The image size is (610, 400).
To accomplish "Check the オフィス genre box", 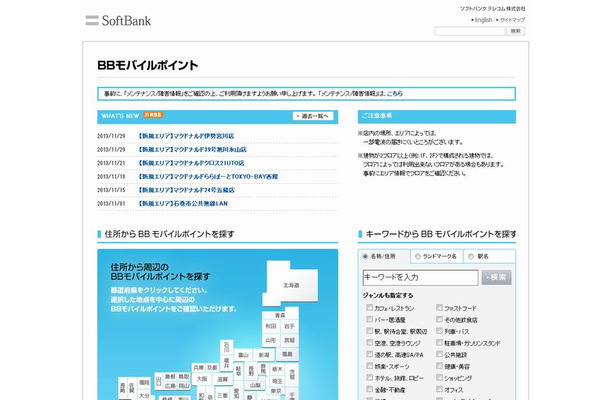I will 439,389.
